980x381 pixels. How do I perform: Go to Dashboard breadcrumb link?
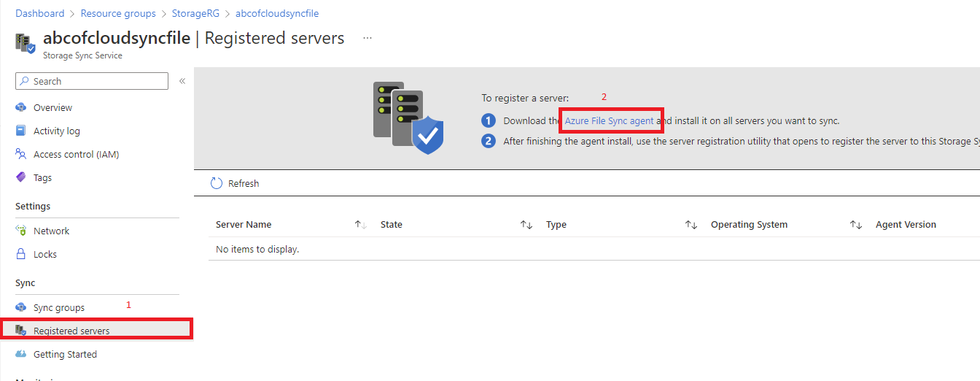point(40,13)
